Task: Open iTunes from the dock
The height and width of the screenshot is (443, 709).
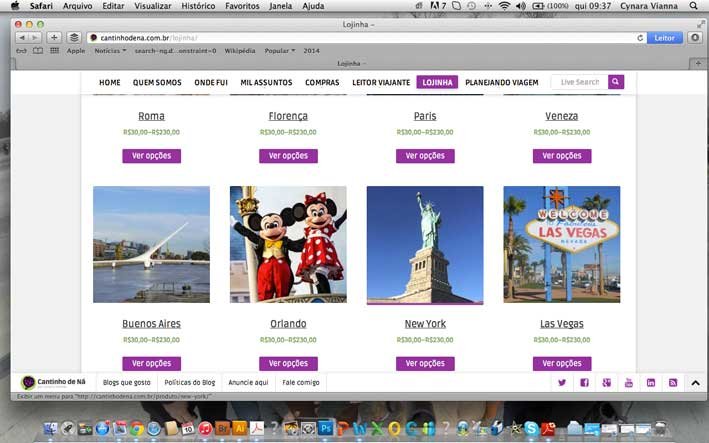Action: pos(205,428)
